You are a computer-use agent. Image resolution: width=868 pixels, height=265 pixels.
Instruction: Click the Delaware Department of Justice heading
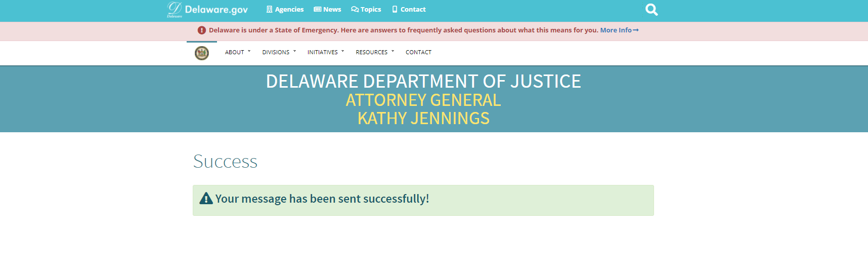423,81
